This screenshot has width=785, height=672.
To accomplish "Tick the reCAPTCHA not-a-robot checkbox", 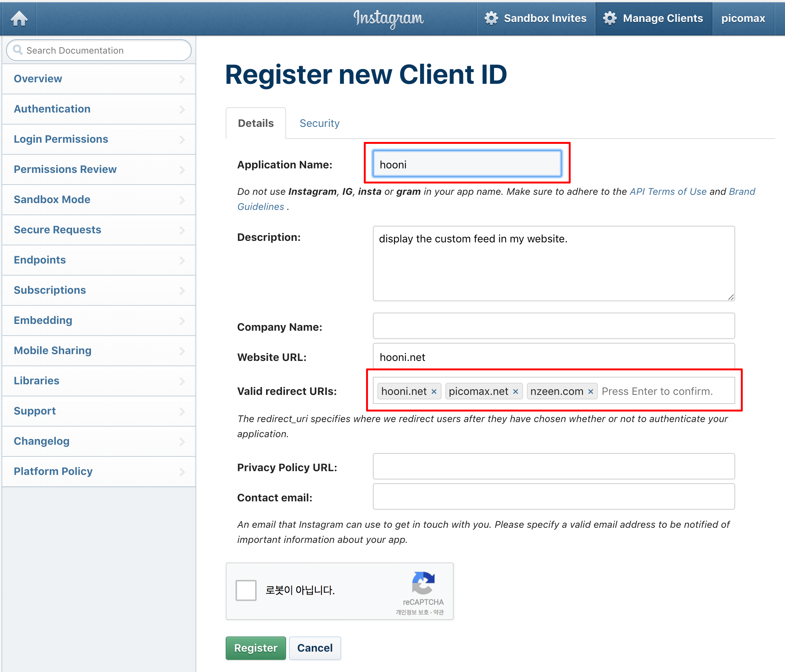I will pyautogui.click(x=246, y=590).
